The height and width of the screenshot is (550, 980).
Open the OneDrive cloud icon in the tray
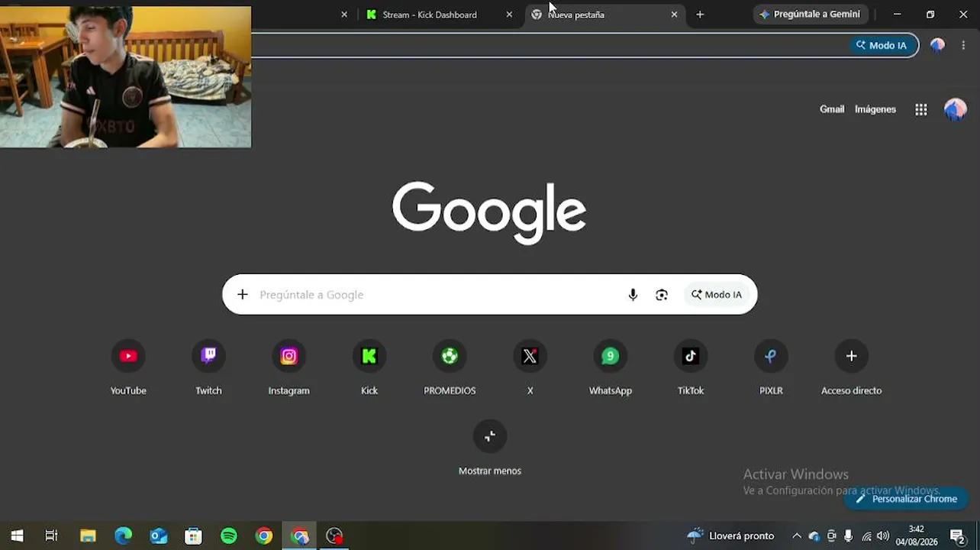coord(814,536)
